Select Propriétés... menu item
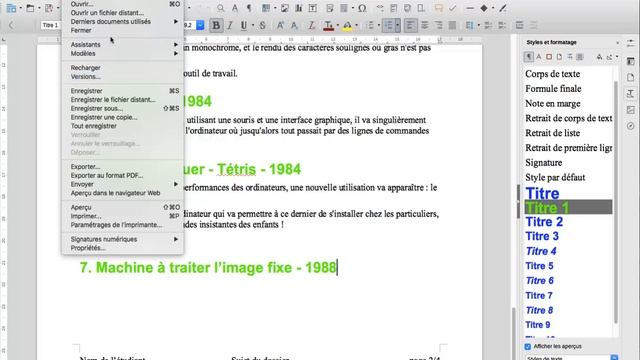 click(x=122, y=248)
